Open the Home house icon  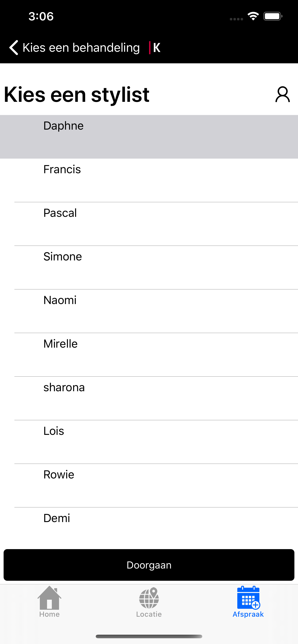pos(49,598)
